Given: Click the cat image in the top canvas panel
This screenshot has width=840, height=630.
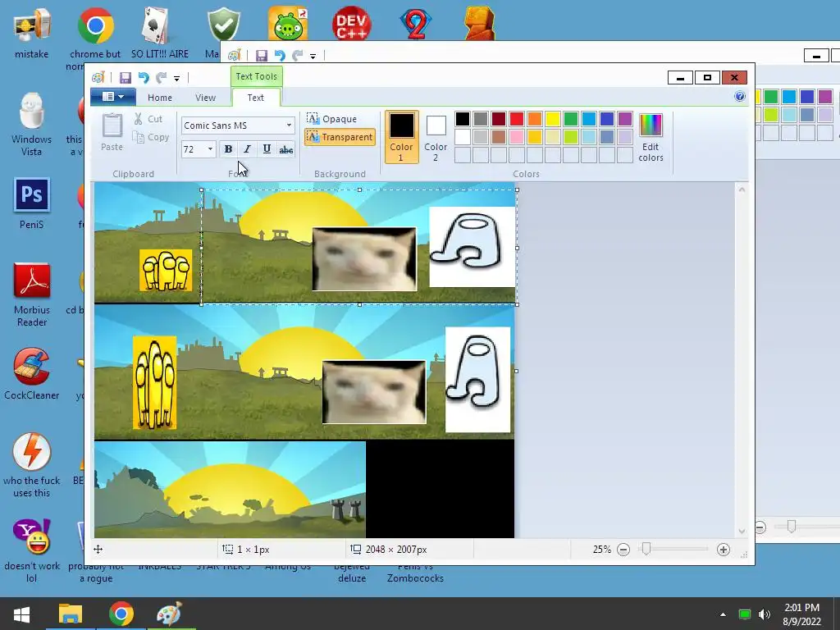Looking at the screenshot, I should [x=364, y=259].
